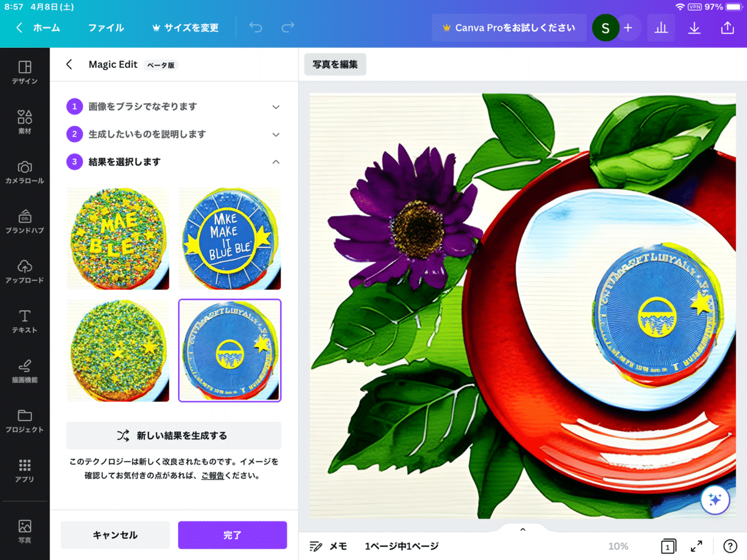Image resolution: width=747 pixels, height=560 pixels.
Task: Open the ファイル menu
Action: [106, 28]
